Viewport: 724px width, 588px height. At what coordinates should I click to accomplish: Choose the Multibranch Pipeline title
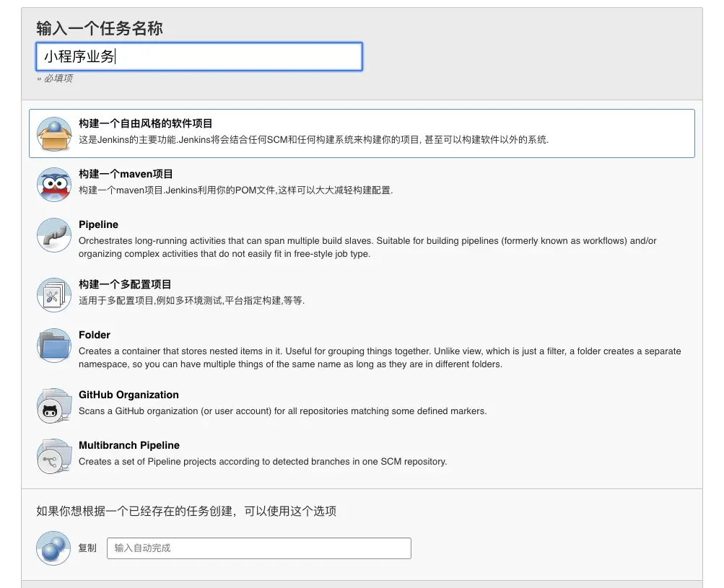tap(128, 445)
